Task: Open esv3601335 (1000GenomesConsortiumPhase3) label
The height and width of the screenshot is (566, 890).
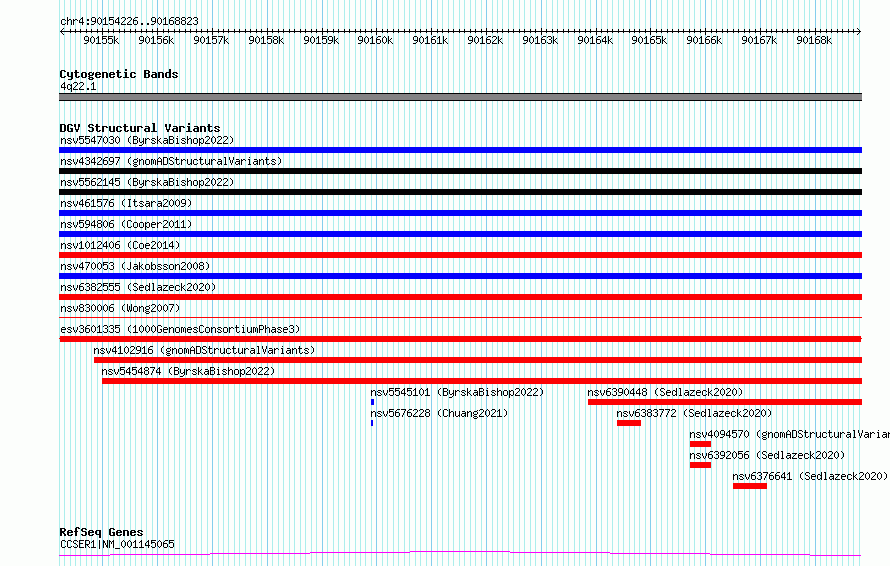Action: pos(180,329)
